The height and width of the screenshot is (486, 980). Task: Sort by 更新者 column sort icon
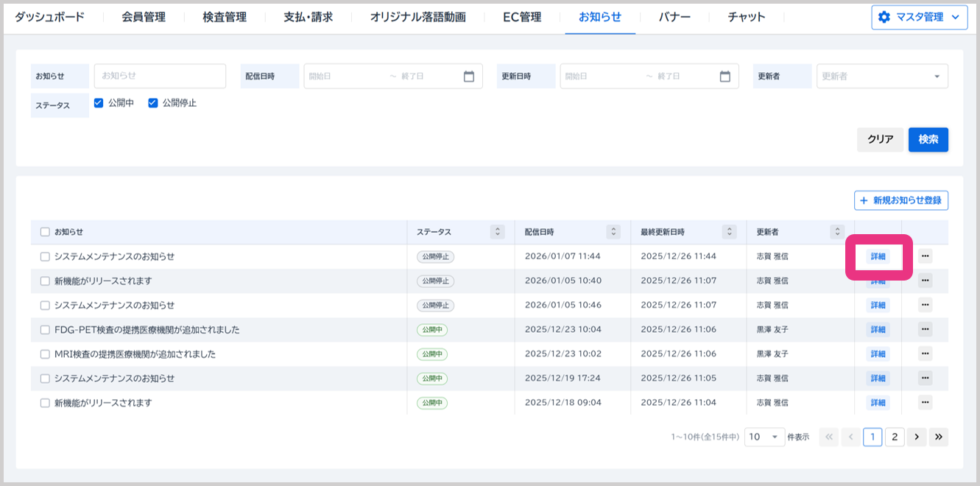coord(836,232)
